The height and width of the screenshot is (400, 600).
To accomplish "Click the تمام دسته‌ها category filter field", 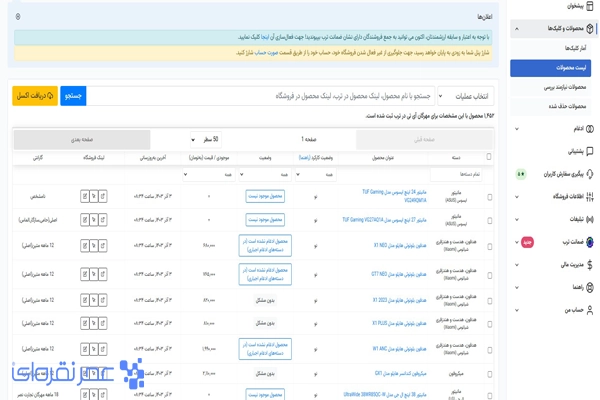I will click(x=456, y=175).
